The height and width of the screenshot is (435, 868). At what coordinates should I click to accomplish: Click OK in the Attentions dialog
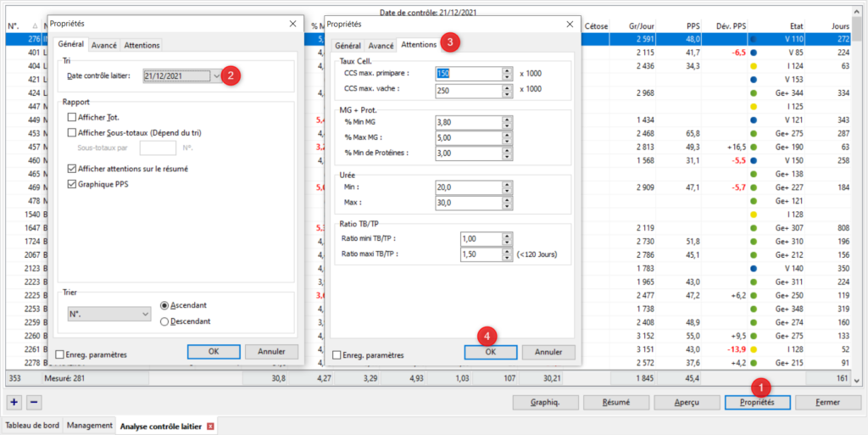click(x=490, y=352)
